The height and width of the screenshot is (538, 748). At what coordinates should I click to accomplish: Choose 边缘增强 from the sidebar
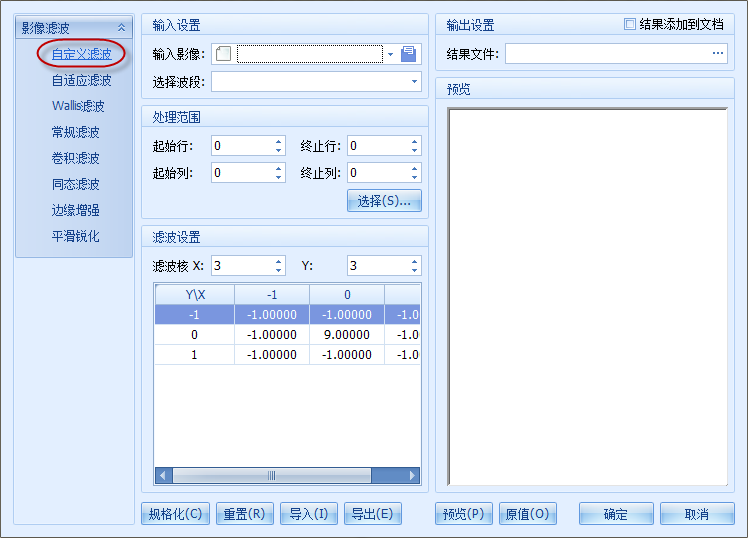pos(76,210)
